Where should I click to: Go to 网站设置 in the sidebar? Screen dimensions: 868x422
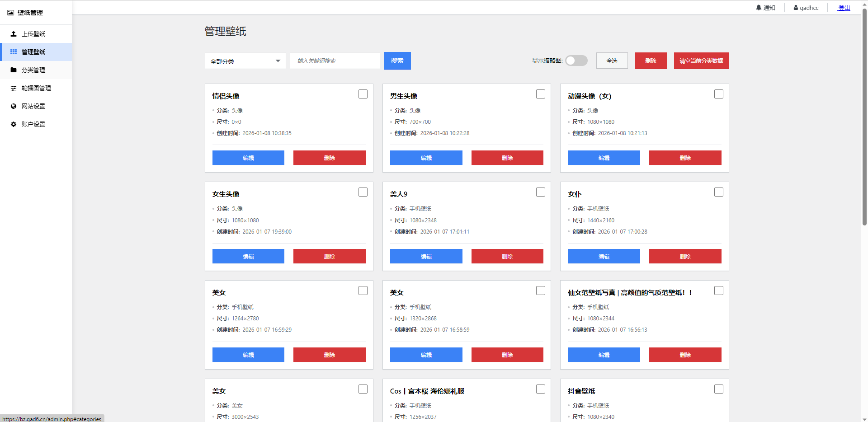click(x=33, y=106)
